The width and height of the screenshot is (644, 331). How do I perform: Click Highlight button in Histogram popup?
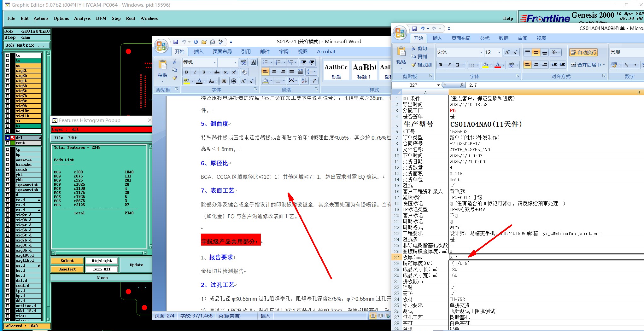click(102, 261)
